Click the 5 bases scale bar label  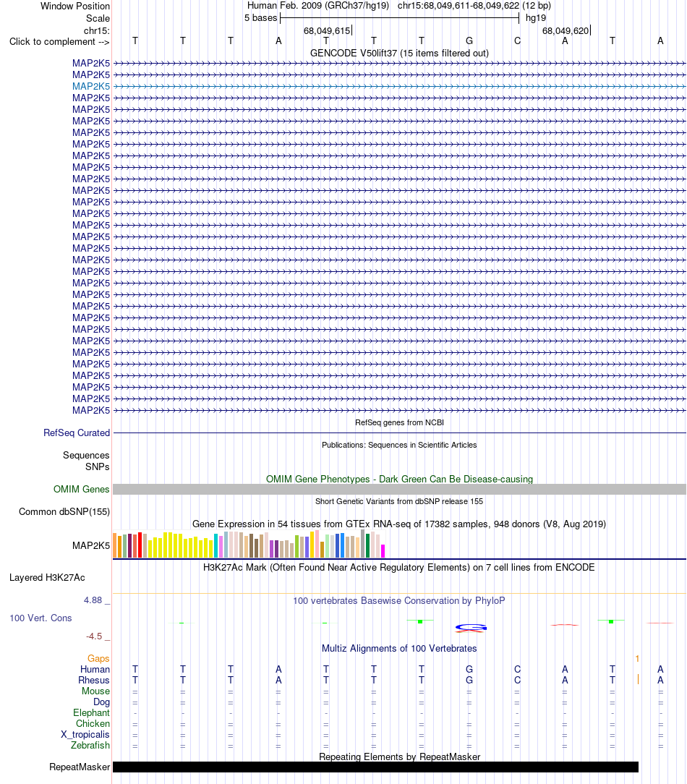(x=260, y=18)
